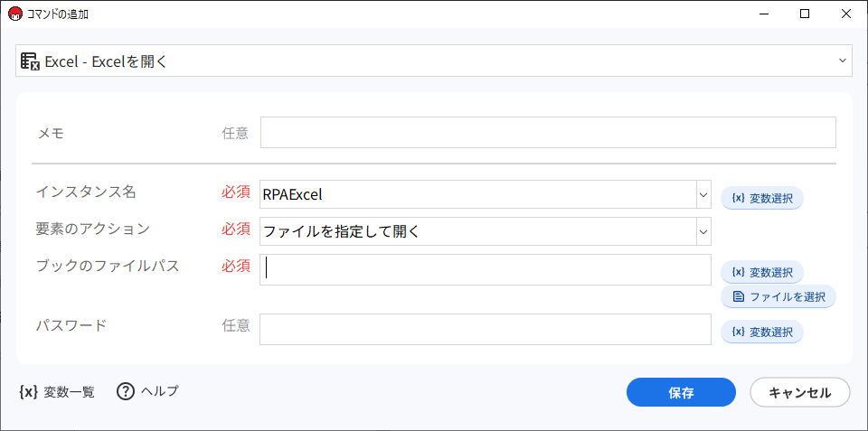Focus the book file path field
Viewport: 868px width, 431px height.
(x=486, y=269)
